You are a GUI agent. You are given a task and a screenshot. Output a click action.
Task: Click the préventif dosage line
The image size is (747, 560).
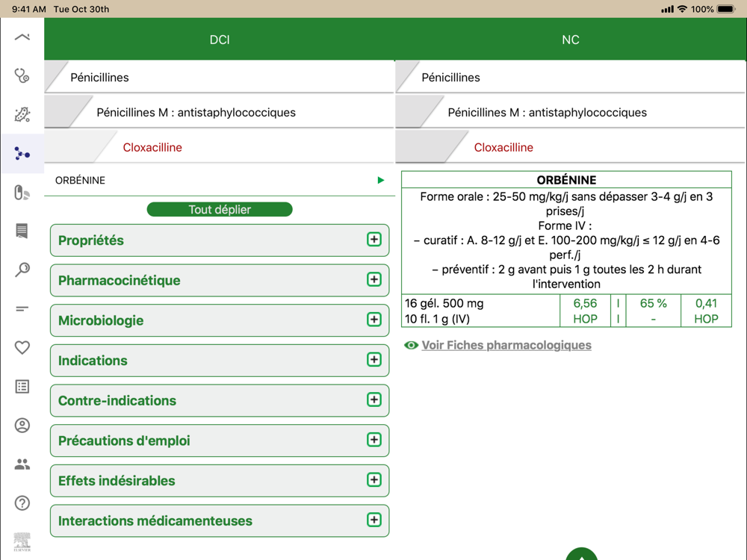(566, 277)
